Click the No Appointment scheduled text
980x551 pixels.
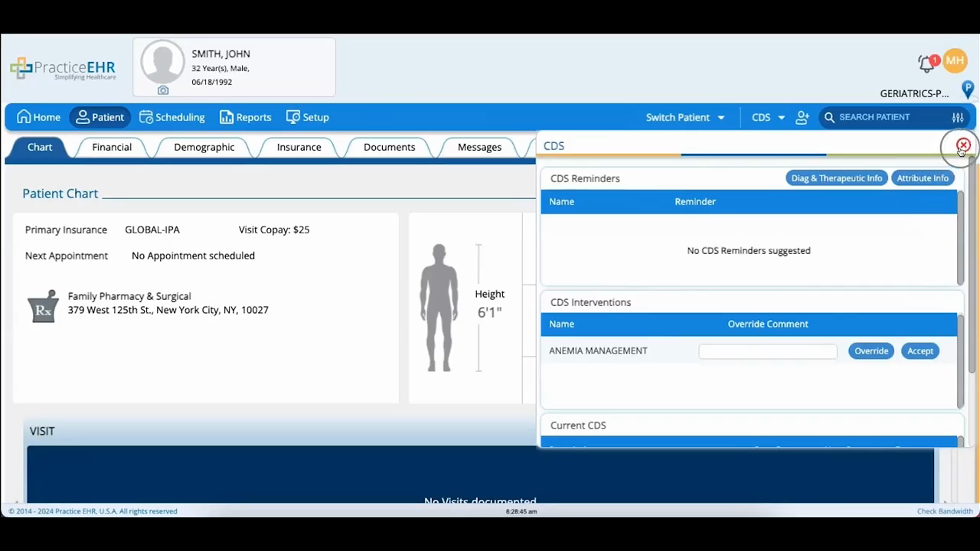(x=193, y=256)
